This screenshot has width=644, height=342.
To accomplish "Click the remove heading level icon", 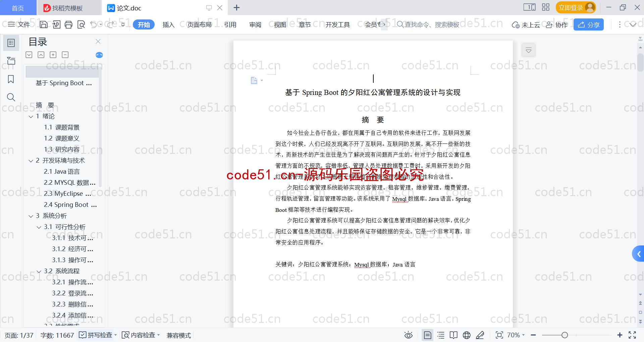I will pos(65,55).
